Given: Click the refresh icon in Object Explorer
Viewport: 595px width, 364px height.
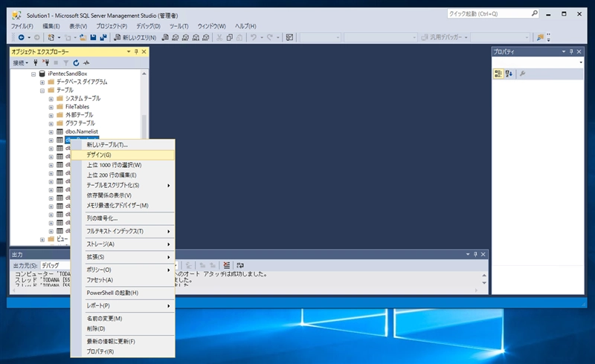Looking at the screenshot, I should [77, 62].
